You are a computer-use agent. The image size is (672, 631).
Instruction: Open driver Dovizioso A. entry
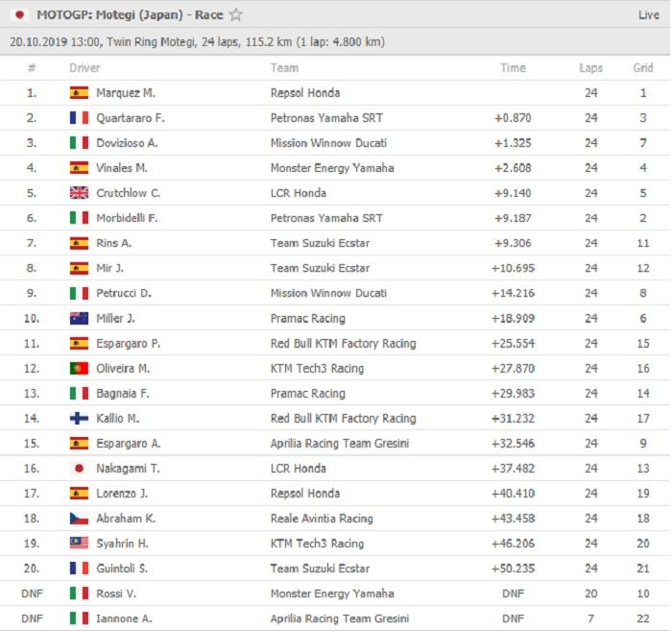pyautogui.click(x=127, y=143)
